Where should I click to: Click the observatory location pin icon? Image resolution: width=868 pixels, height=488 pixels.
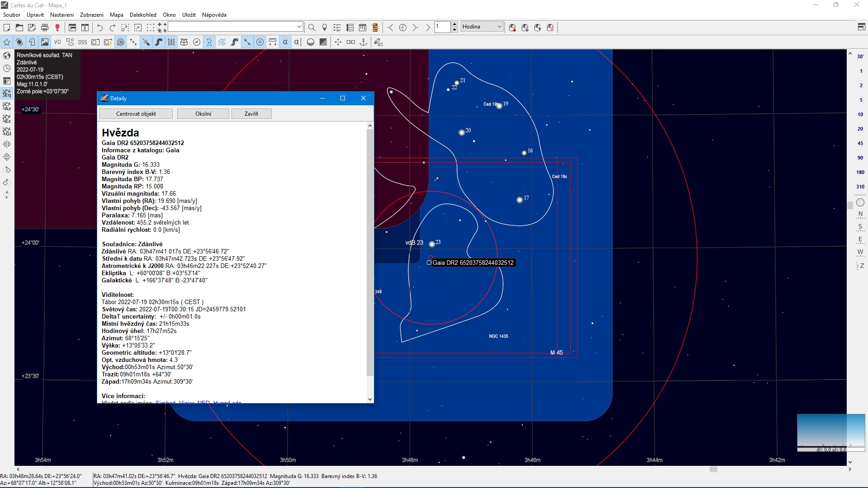click(x=324, y=28)
